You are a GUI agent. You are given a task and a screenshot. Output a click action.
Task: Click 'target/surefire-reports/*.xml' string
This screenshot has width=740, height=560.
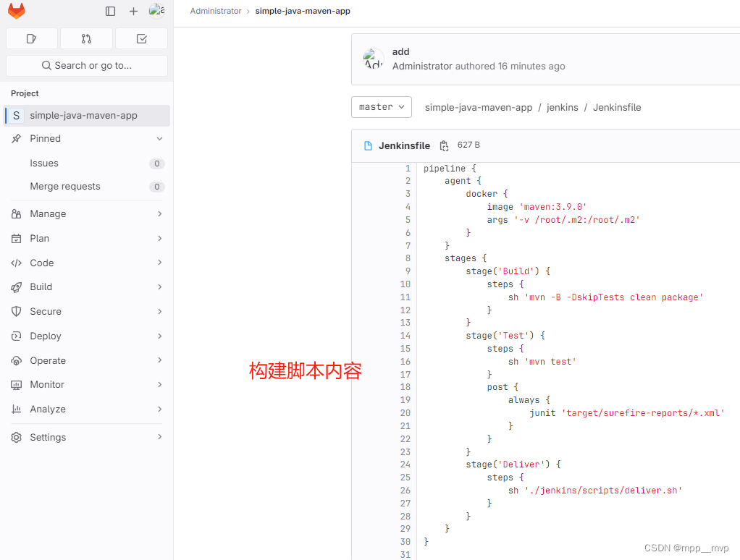pos(642,413)
